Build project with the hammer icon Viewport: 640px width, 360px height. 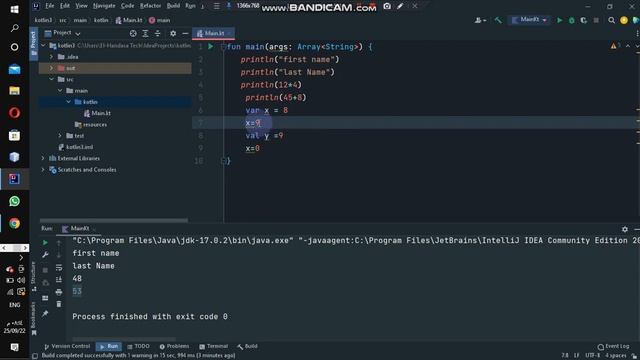(498, 20)
